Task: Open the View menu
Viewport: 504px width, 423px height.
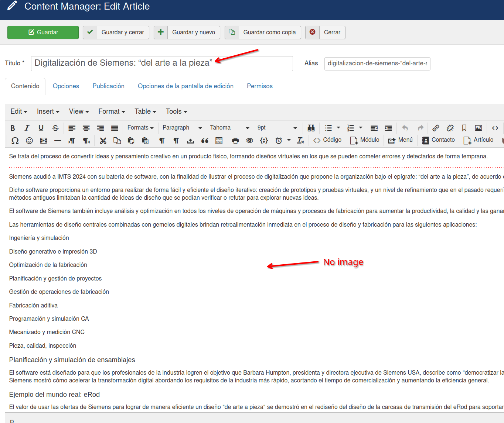Action: click(79, 111)
